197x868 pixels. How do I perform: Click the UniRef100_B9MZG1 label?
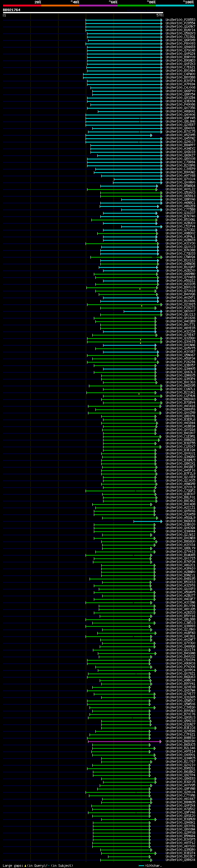[x=180, y=768]
